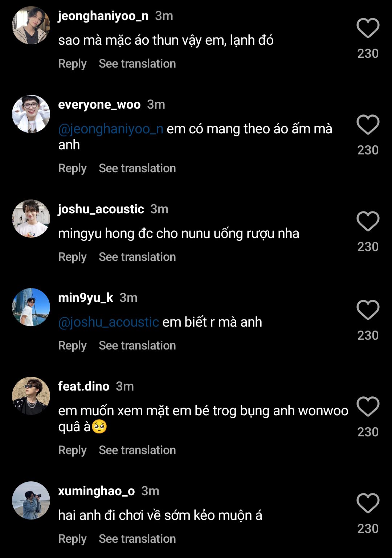The width and height of the screenshot is (392, 558).
Task: Expand translation under xuminghao_o's comment
Action: click(x=137, y=539)
